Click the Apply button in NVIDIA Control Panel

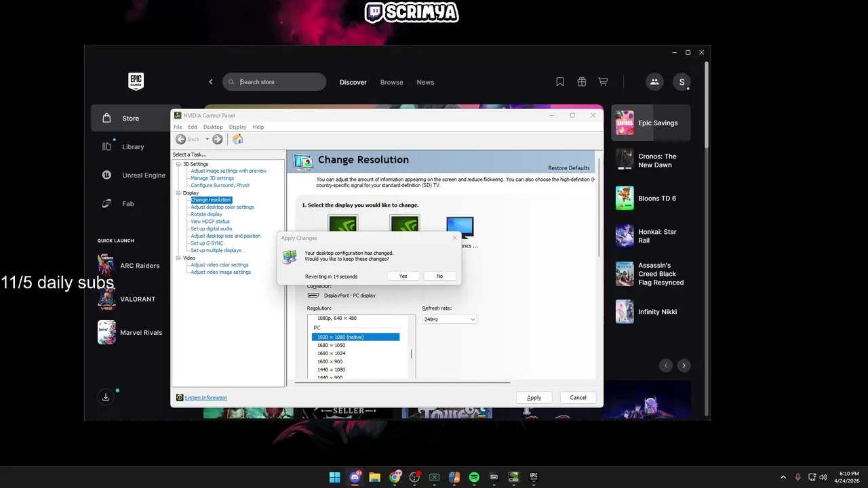pyautogui.click(x=534, y=398)
